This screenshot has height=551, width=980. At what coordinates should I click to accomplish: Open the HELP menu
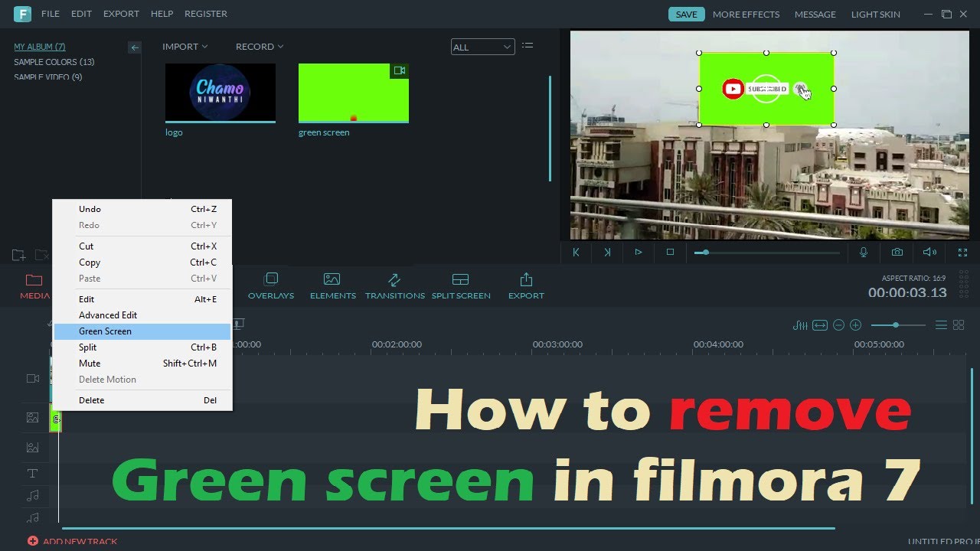tap(162, 14)
